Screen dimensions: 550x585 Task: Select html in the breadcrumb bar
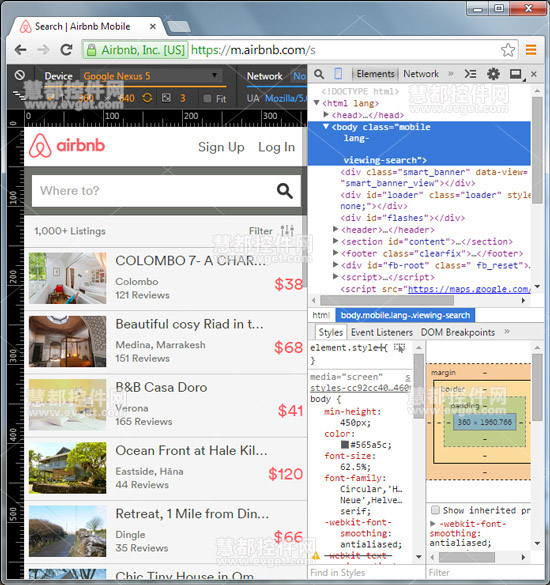321,315
